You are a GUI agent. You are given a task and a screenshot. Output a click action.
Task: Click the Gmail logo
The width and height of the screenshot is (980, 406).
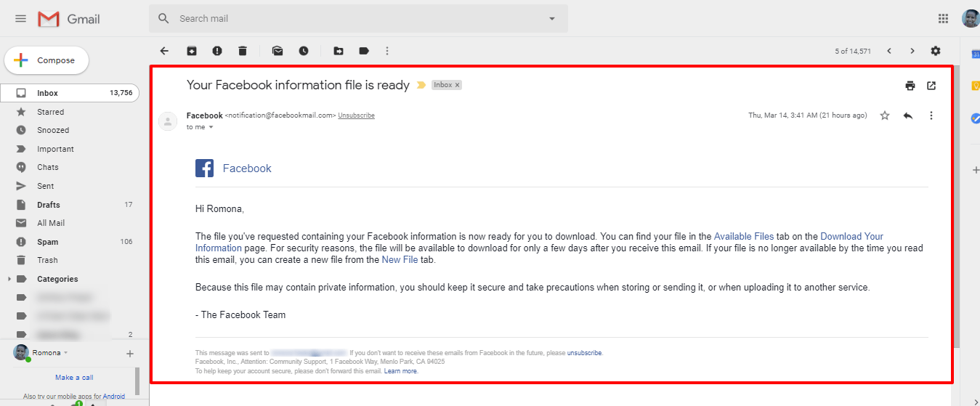click(x=69, y=19)
